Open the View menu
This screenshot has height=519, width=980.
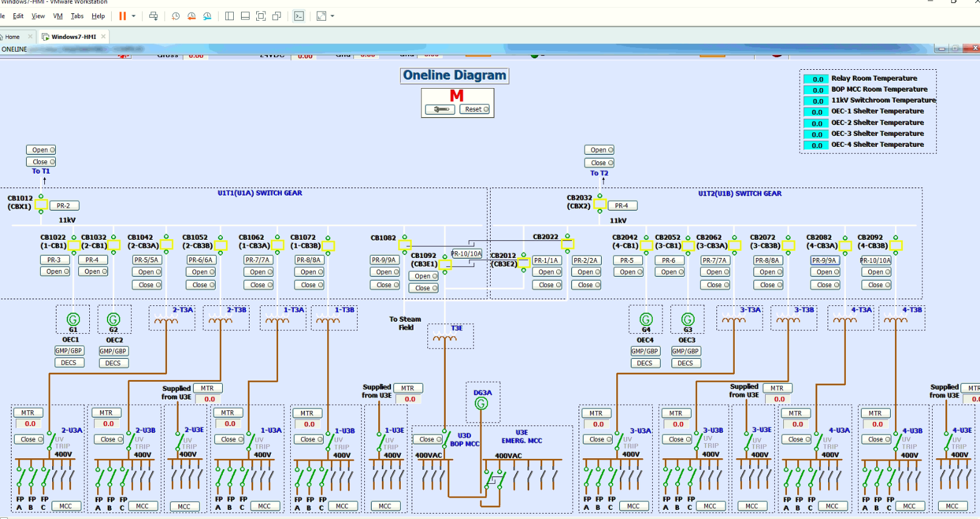pyautogui.click(x=38, y=16)
